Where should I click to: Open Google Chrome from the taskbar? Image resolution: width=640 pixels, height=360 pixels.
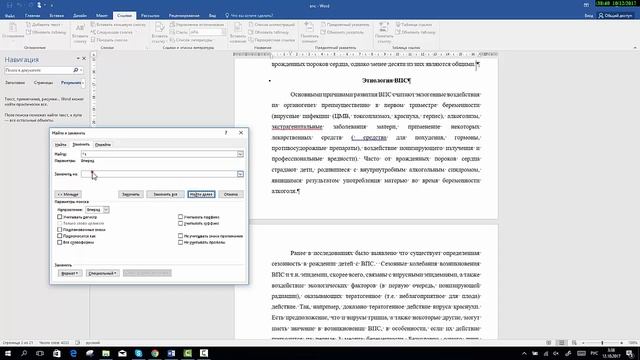click(x=155, y=353)
